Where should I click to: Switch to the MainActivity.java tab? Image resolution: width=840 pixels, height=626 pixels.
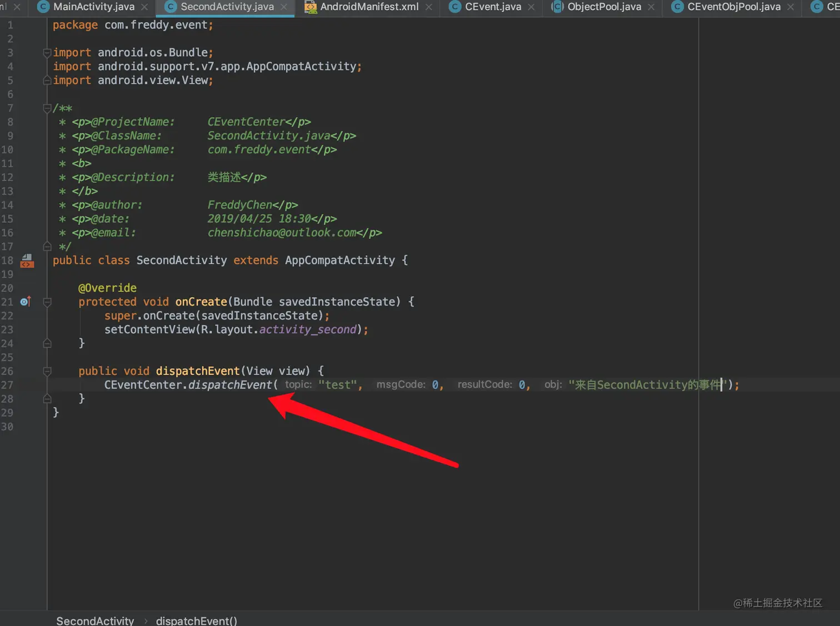tap(93, 7)
